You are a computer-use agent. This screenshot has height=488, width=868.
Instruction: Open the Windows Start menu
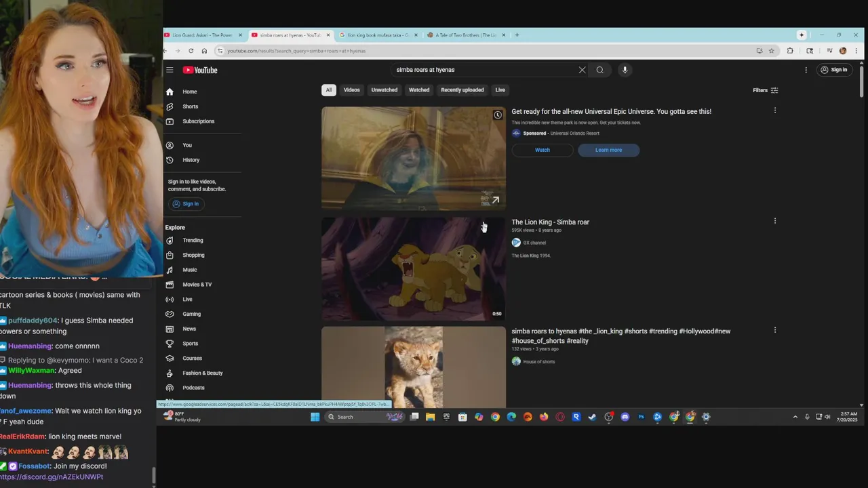[315, 417]
